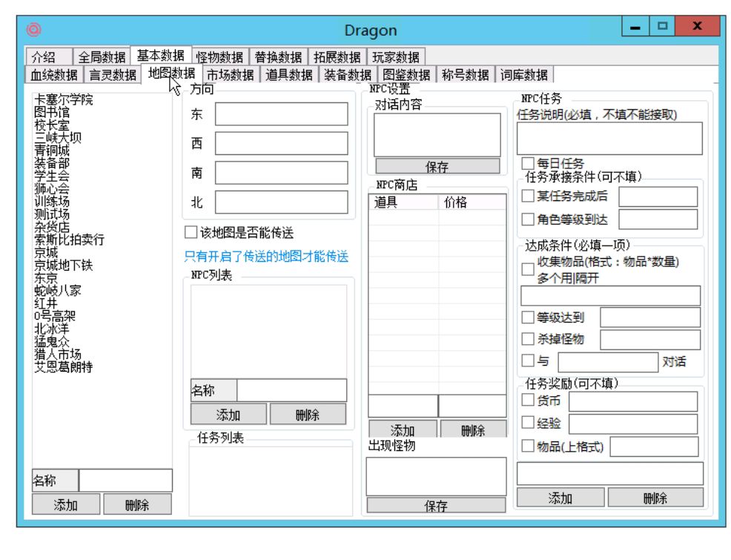Click the 对话内容 text area
Image resolution: width=731 pixels, height=560 pixels.
437,135
